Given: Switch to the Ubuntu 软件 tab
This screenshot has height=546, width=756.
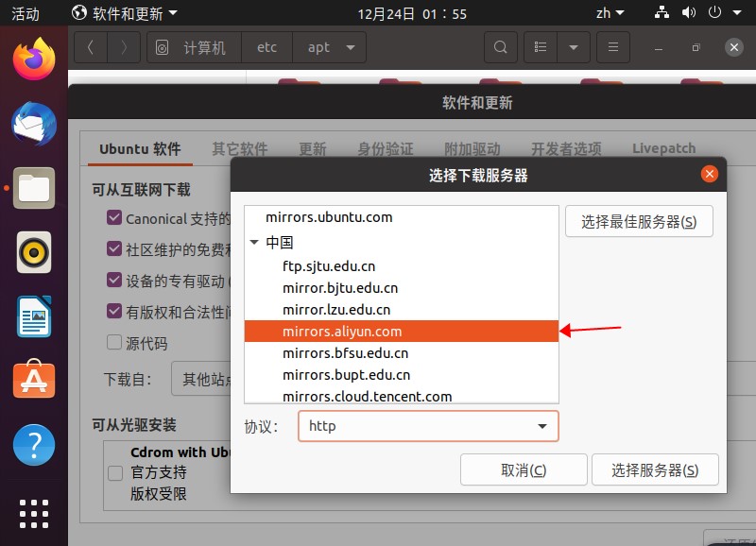Looking at the screenshot, I should [140, 149].
